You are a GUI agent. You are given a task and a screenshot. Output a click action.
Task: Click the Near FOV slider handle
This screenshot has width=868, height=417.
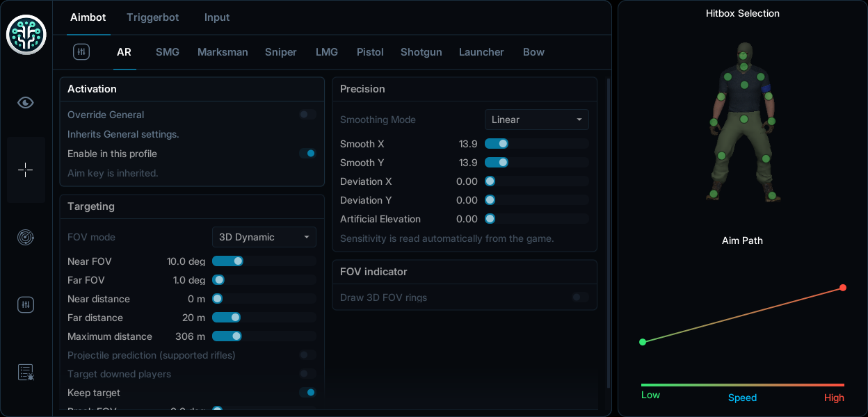[238, 261]
